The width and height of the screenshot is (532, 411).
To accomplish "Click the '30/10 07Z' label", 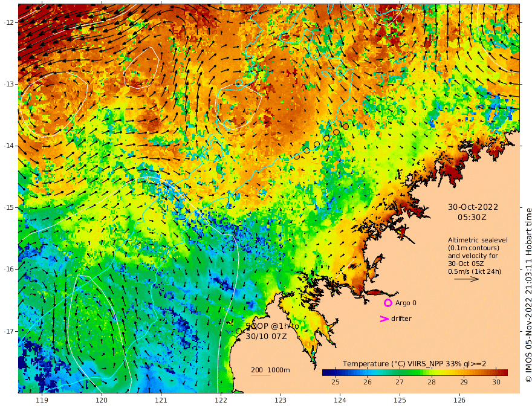I will coord(266,336).
